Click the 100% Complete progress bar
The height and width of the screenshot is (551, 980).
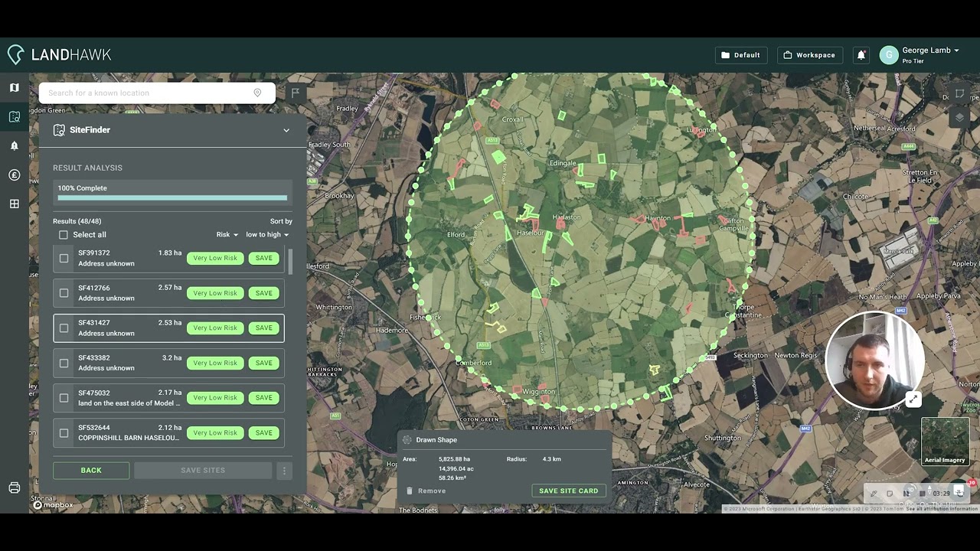click(x=172, y=197)
